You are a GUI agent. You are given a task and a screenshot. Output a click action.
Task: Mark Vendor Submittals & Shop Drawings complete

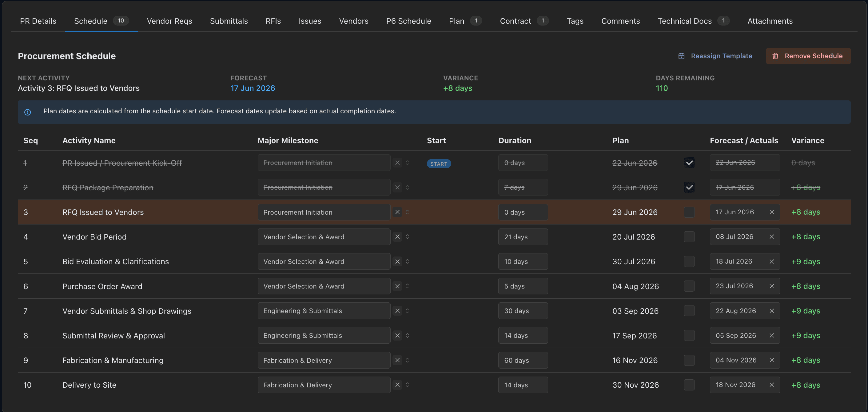689,311
